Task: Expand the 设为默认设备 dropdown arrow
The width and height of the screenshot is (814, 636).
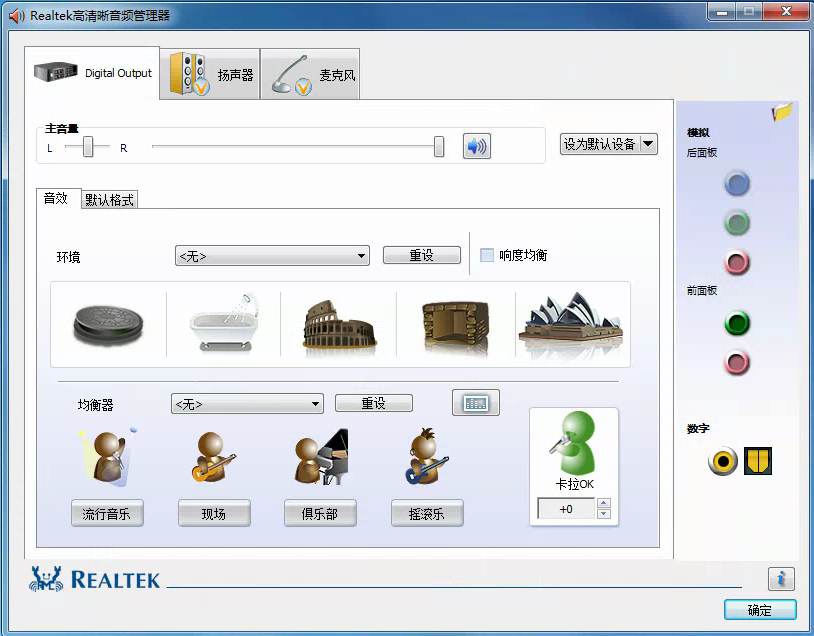Action: click(x=648, y=144)
